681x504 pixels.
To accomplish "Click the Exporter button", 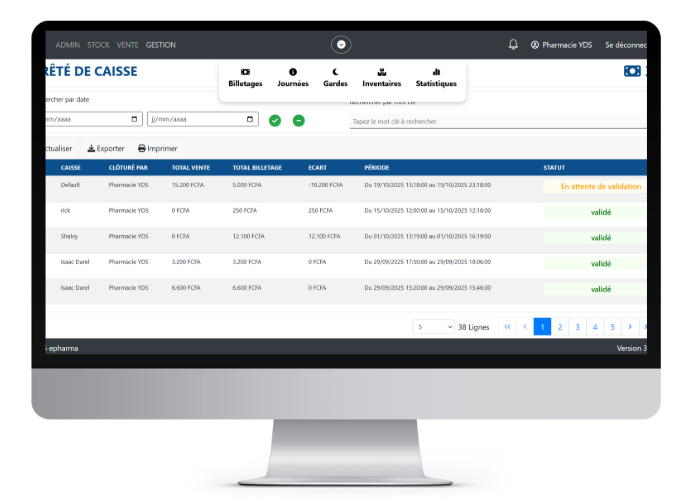I will [x=106, y=149].
